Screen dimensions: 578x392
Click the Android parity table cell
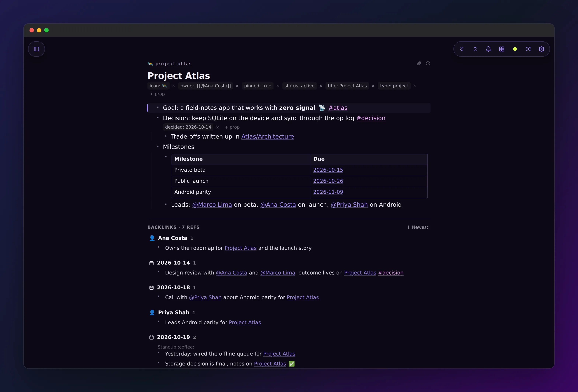pos(241,192)
